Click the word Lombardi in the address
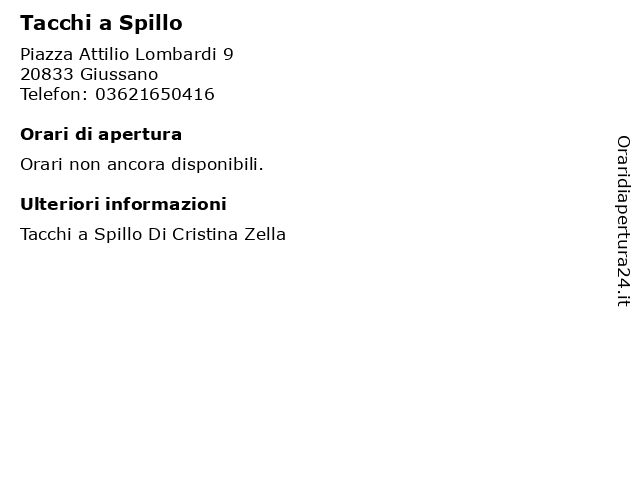The image size is (640, 480). pyautogui.click(x=176, y=54)
